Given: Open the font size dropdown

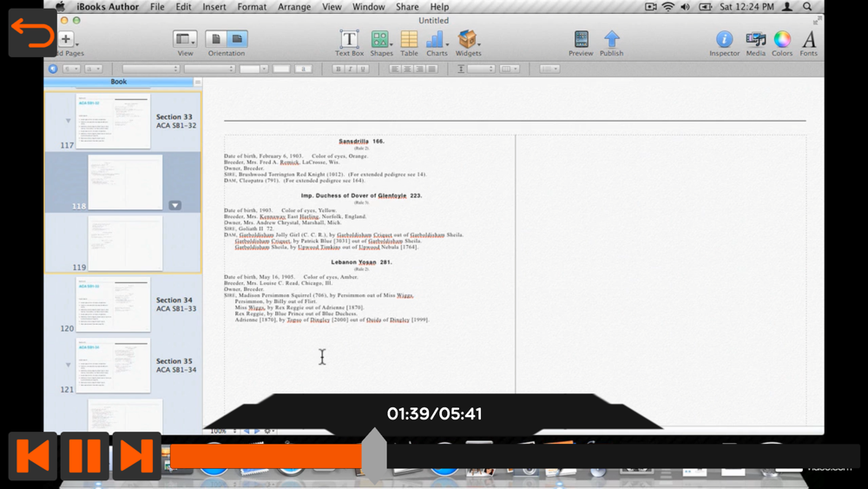Looking at the screenshot, I should click(253, 69).
